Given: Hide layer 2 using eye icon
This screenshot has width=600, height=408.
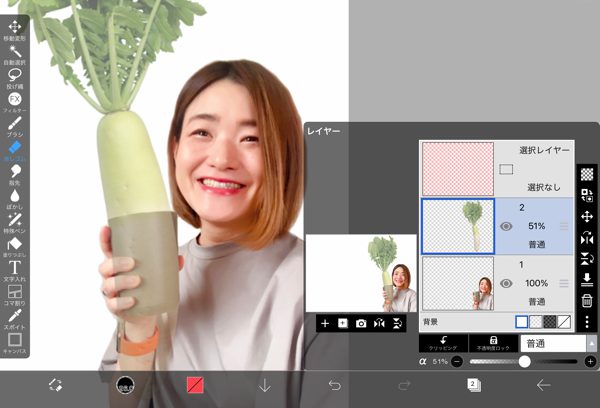Looking at the screenshot, I should pyautogui.click(x=506, y=226).
